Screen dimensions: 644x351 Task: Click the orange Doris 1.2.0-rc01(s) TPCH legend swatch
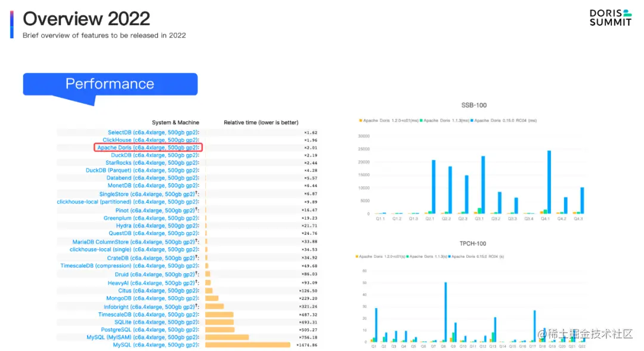tap(357, 257)
